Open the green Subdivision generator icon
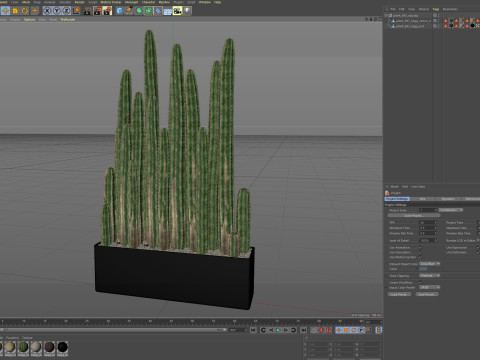Viewport: 480px width, 360px height. [139, 11]
